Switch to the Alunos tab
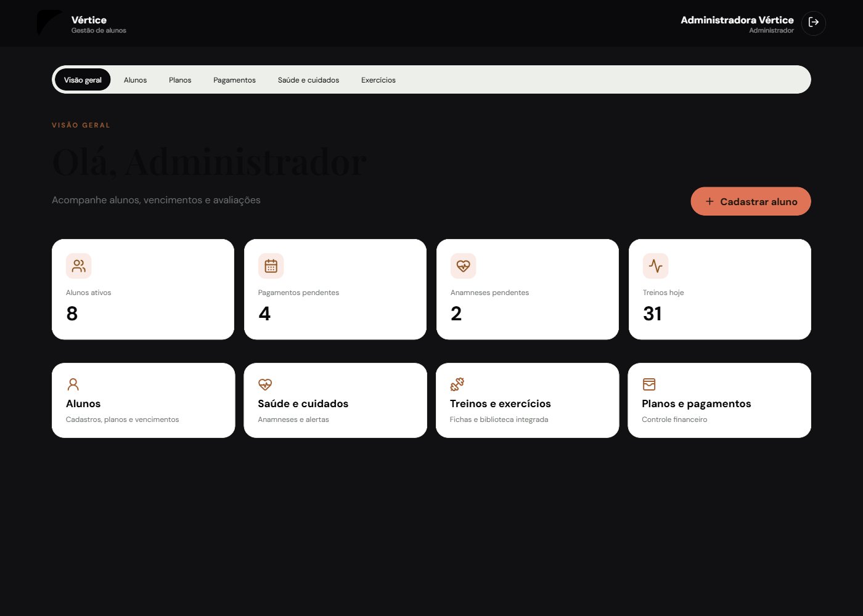Screen dimensions: 863x616 pos(135,80)
